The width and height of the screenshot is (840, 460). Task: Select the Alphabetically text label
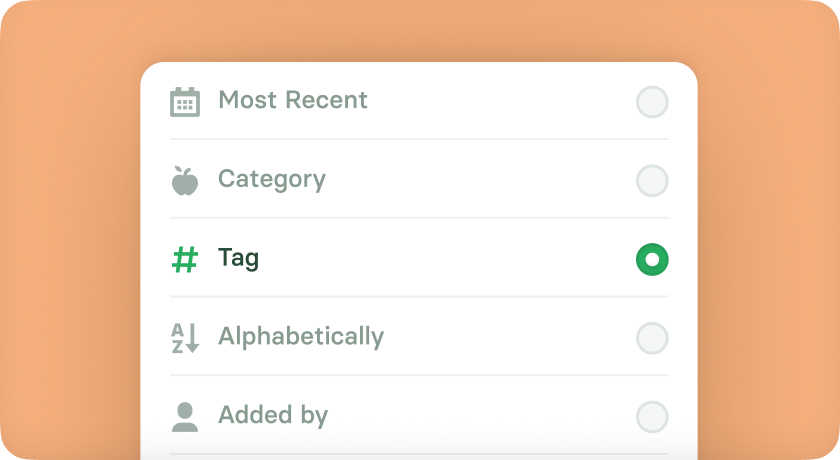(x=301, y=337)
